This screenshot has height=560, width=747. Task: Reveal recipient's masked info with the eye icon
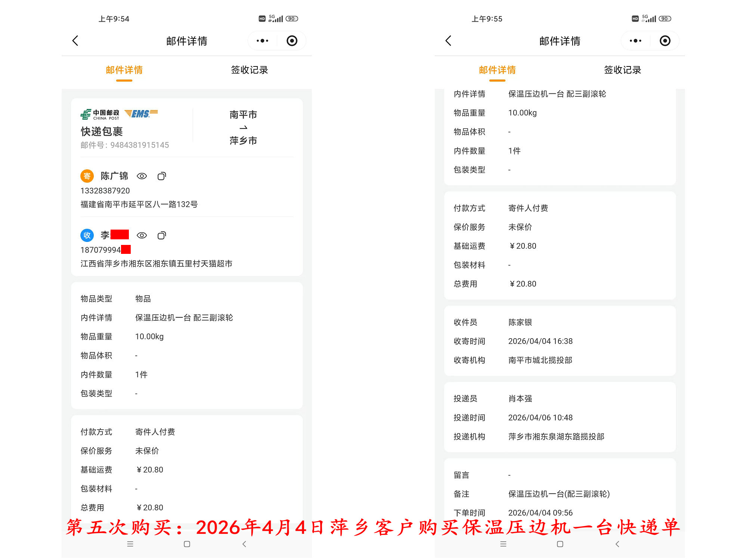142,235
